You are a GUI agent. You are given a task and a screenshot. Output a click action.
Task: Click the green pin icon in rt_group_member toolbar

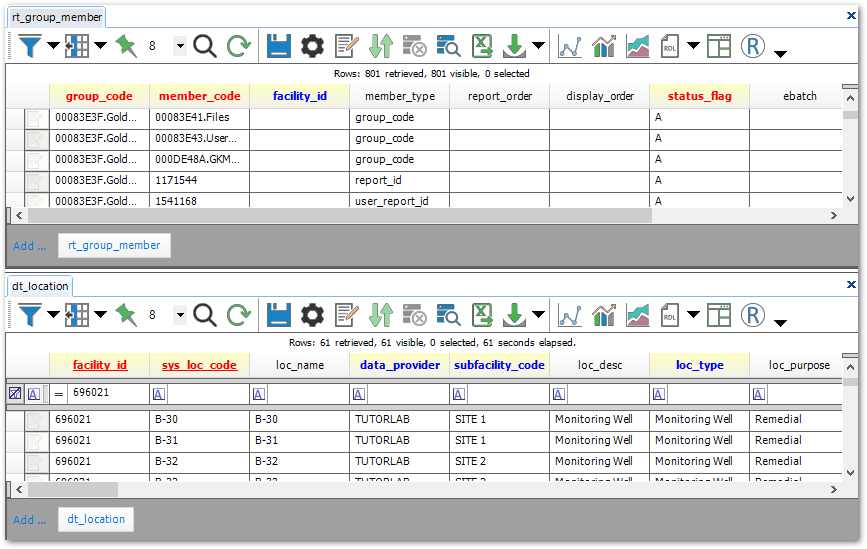click(126, 46)
